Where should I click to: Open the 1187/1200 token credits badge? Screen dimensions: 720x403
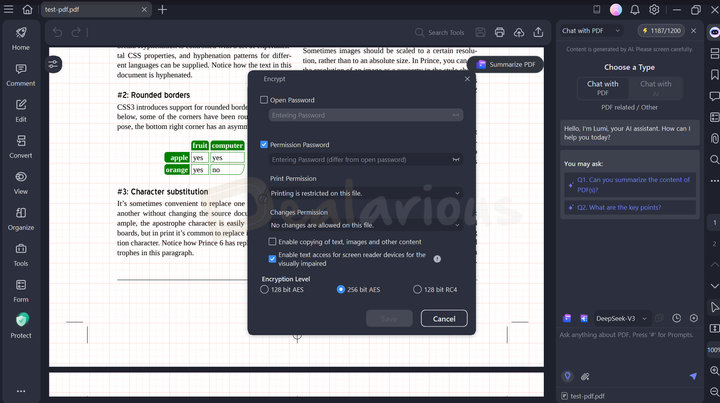pos(661,31)
